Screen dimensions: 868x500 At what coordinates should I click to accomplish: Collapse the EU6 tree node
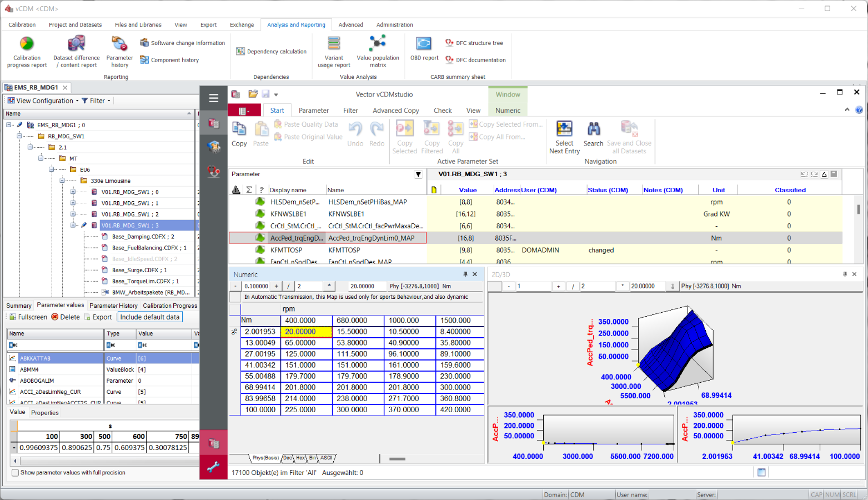point(51,169)
